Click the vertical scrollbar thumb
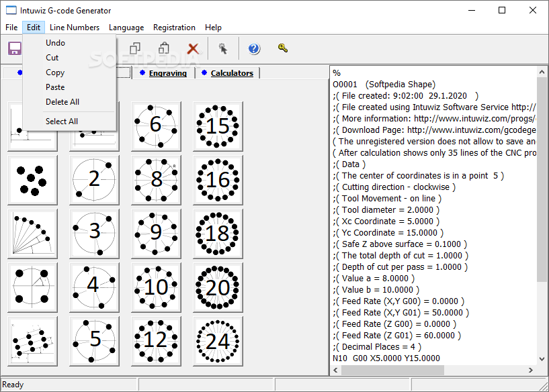This screenshot has width=549, height=392. (542, 179)
